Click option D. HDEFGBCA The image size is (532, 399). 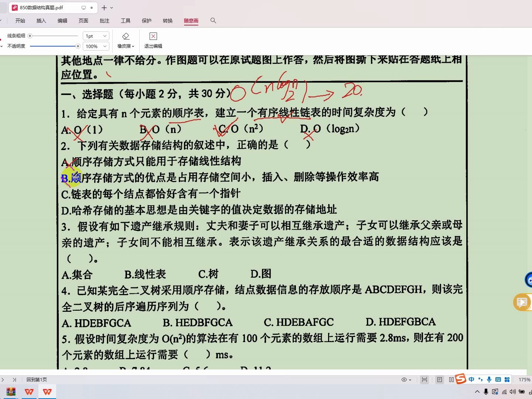coord(400,322)
